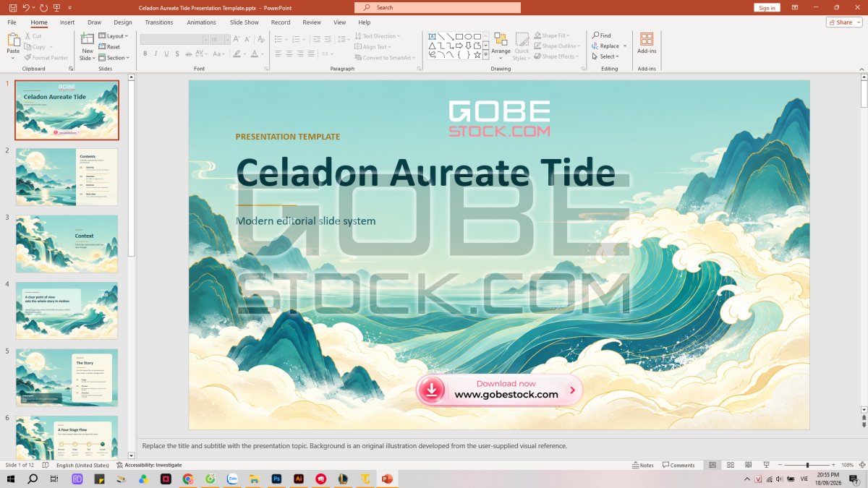Image resolution: width=868 pixels, height=488 pixels.
Task: Open the Replace dropdown arrow
Action: 625,46
